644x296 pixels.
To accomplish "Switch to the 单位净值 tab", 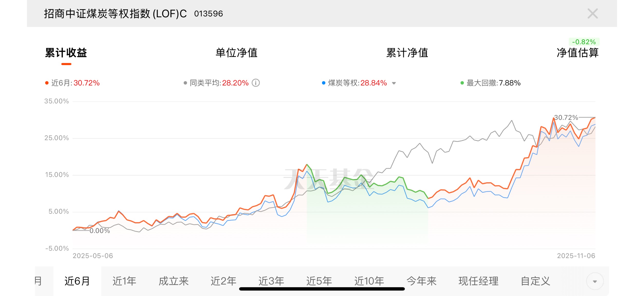I will coord(236,53).
